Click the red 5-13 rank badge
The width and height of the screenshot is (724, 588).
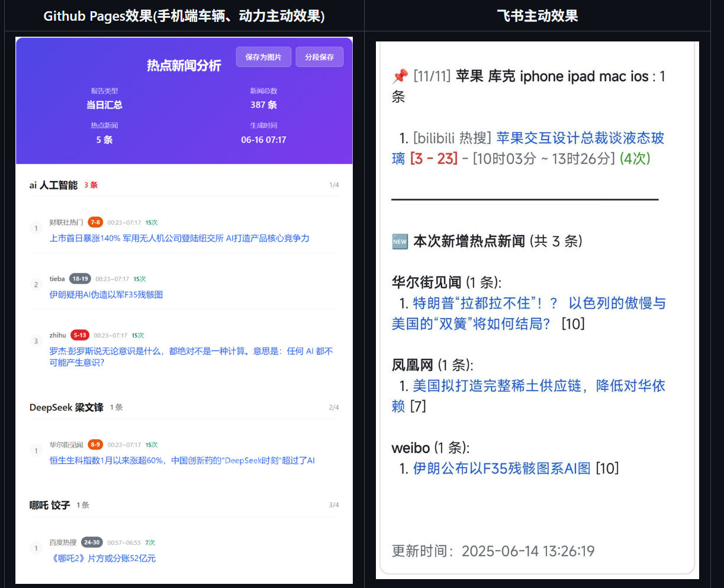click(x=80, y=335)
